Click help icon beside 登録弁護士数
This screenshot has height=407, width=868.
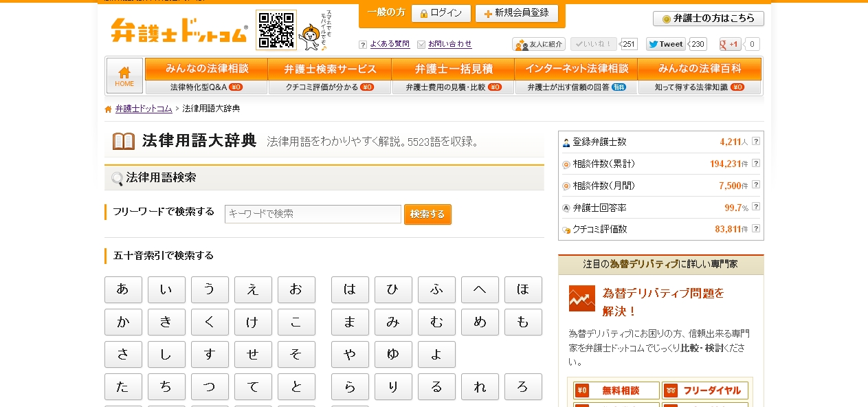[755, 142]
